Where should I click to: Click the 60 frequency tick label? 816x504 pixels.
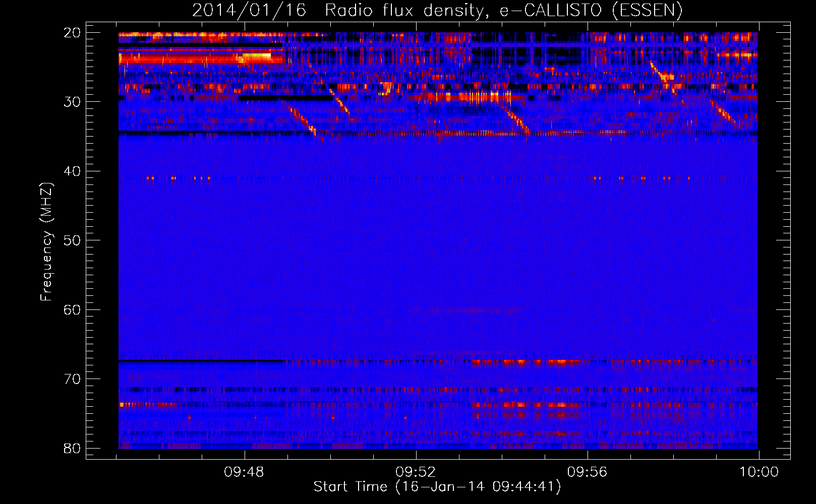click(72, 310)
